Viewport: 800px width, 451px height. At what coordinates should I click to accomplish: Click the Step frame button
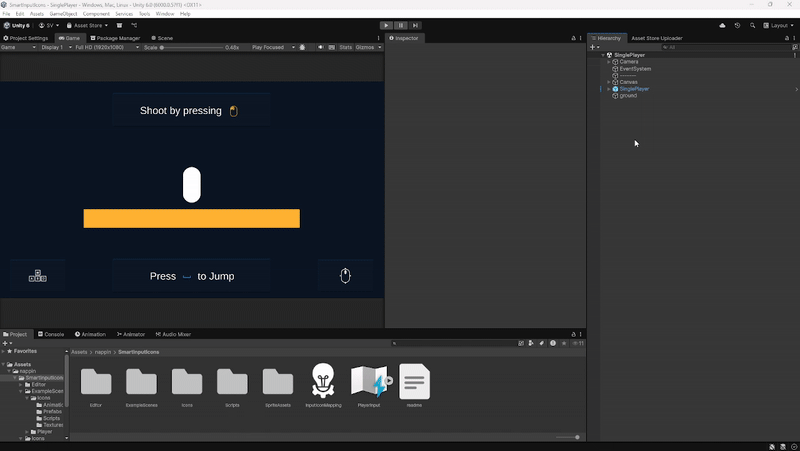pos(415,26)
